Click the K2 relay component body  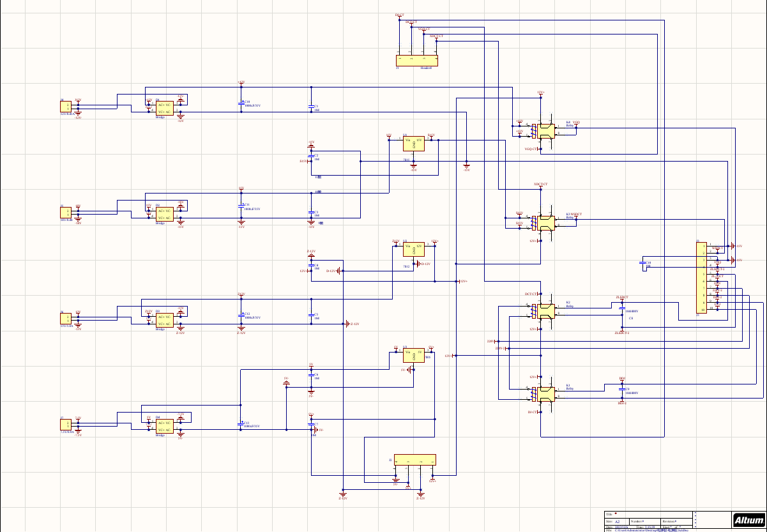click(x=545, y=311)
